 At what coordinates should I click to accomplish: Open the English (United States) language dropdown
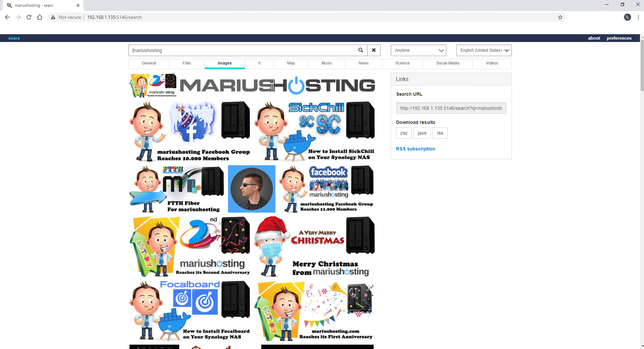tap(484, 50)
